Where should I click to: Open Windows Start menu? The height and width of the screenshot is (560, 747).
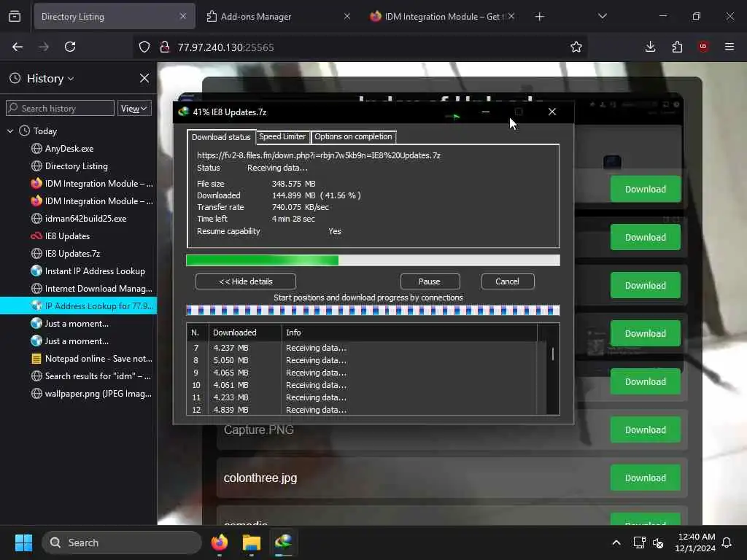click(x=24, y=542)
